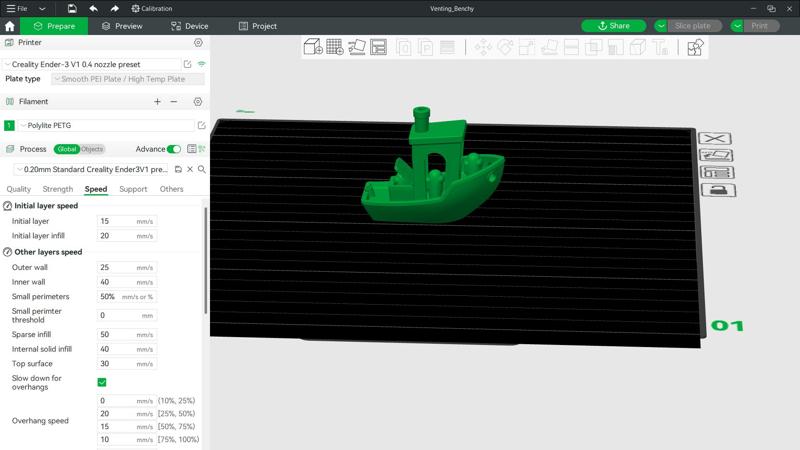The height and width of the screenshot is (450, 800).
Task: Open the Polylite PETG filament dropdown
Action: [100, 126]
